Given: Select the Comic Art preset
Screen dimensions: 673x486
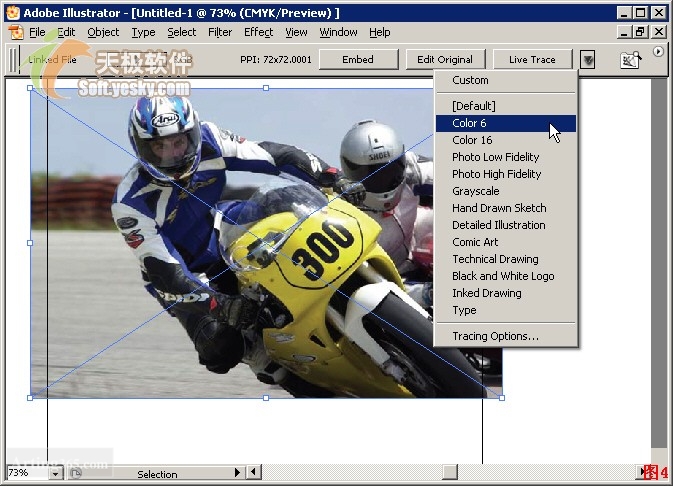Looking at the screenshot, I should tap(506, 242).
